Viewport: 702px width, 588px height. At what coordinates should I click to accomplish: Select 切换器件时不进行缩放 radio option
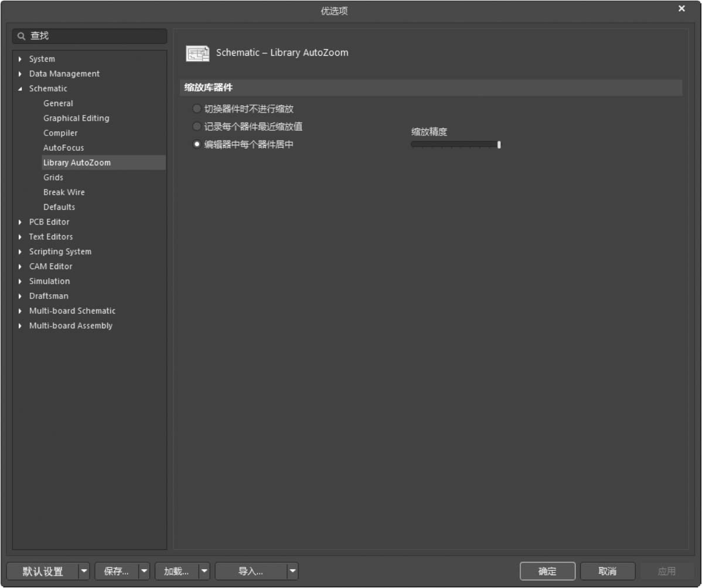point(196,108)
